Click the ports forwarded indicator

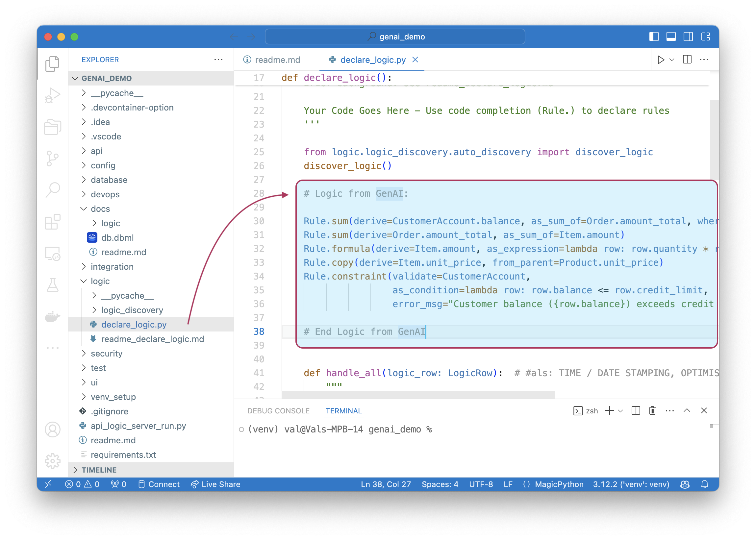[x=118, y=484]
